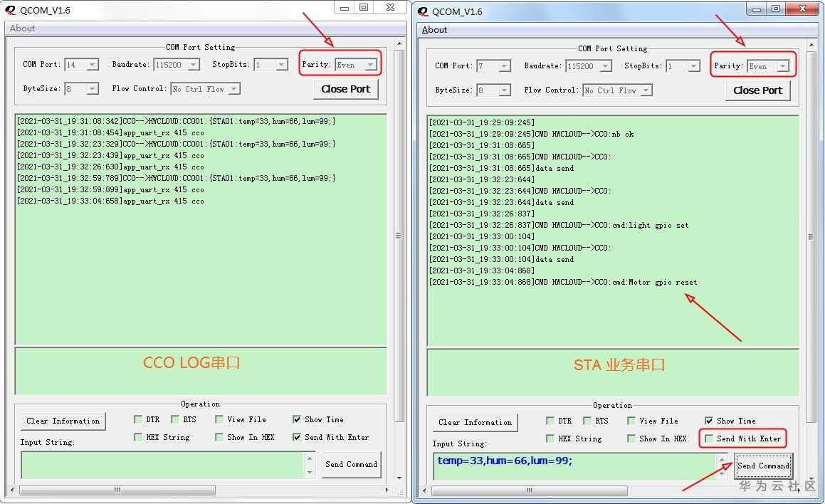Click empty Input String field in left window
This screenshot has width=825, height=504.
tap(162, 465)
